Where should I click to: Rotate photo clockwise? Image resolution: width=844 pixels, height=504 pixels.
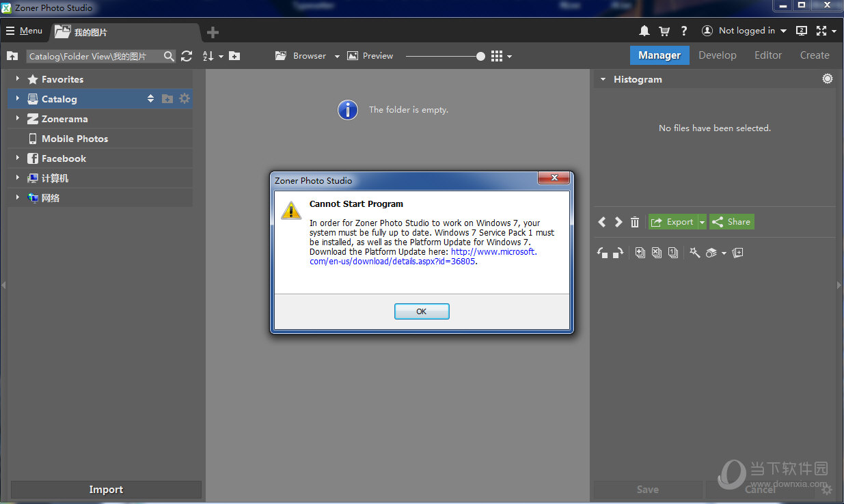pyautogui.click(x=618, y=253)
